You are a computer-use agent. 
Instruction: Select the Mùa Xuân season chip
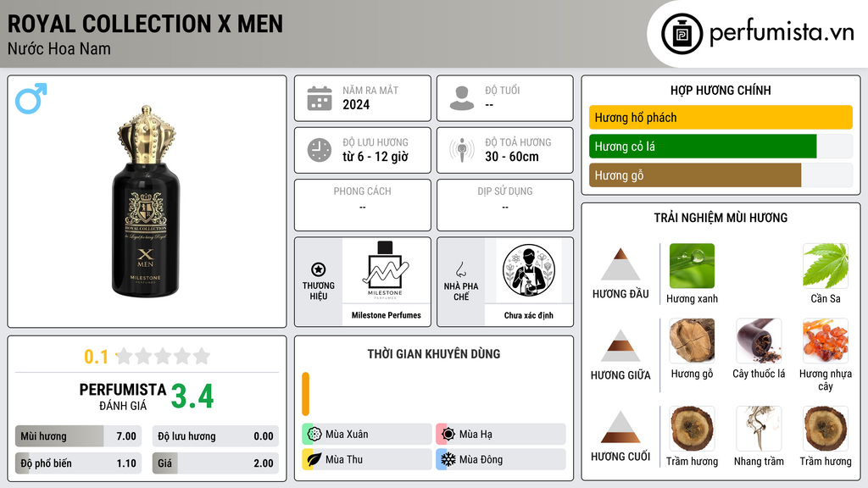(x=367, y=435)
